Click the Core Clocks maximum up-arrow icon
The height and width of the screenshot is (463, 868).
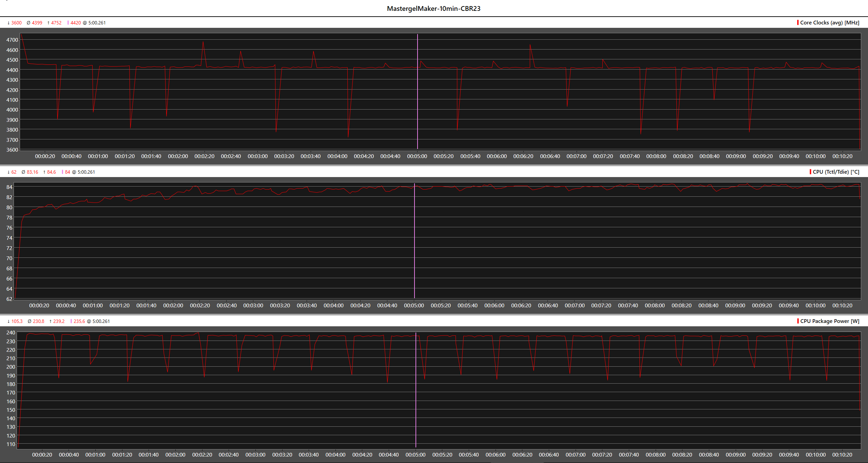[49, 23]
